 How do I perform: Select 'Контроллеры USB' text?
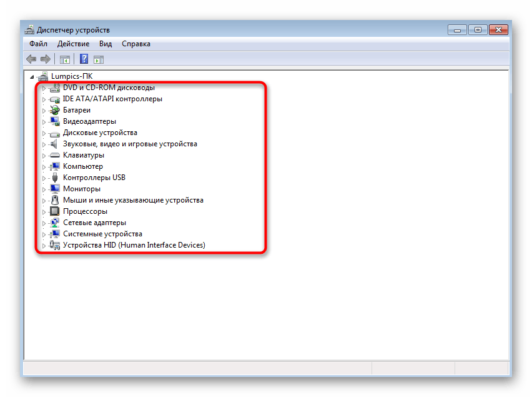coord(94,178)
